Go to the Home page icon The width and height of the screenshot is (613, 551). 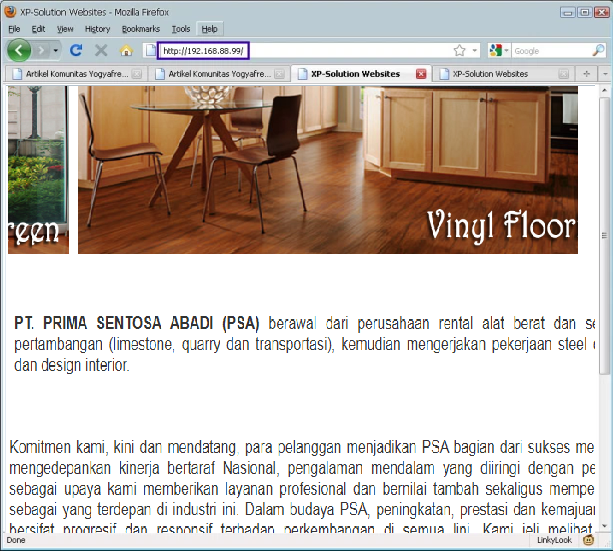point(126,50)
